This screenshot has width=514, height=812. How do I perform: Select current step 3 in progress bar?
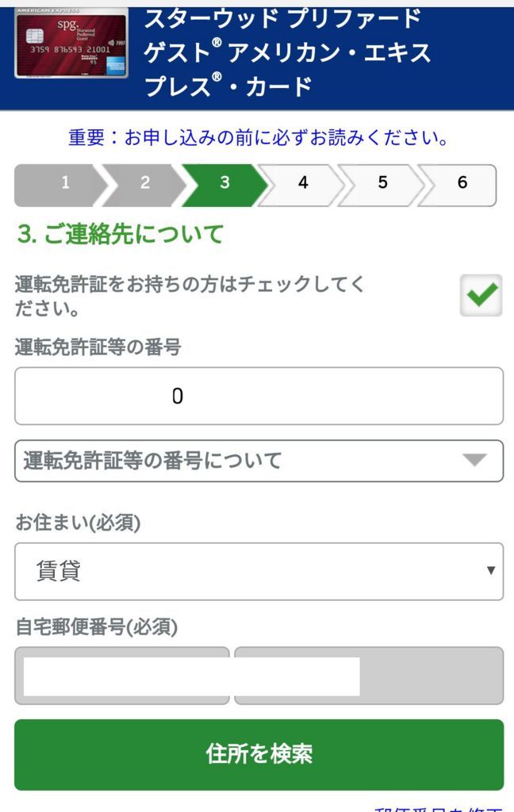[224, 184]
